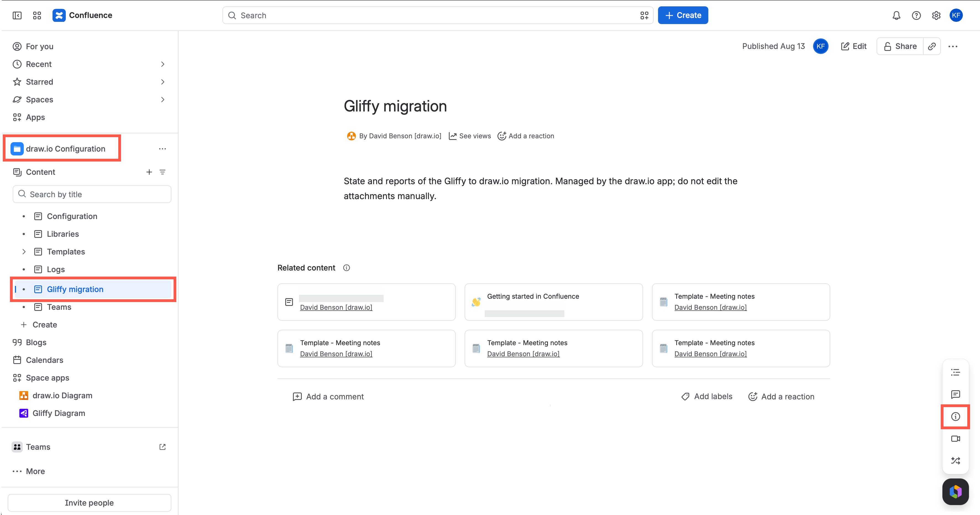
Task: Open the KF profile avatar menu
Action: coord(956,15)
